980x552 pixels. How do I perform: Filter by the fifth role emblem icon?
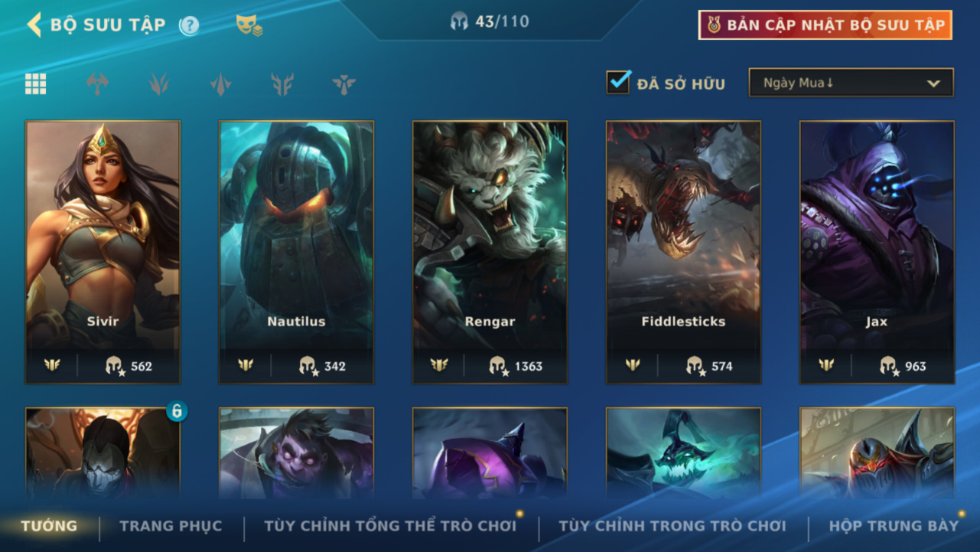click(344, 84)
